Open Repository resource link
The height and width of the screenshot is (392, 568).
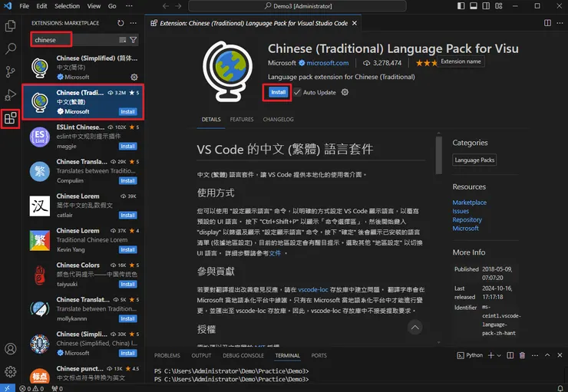pos(467,219)
